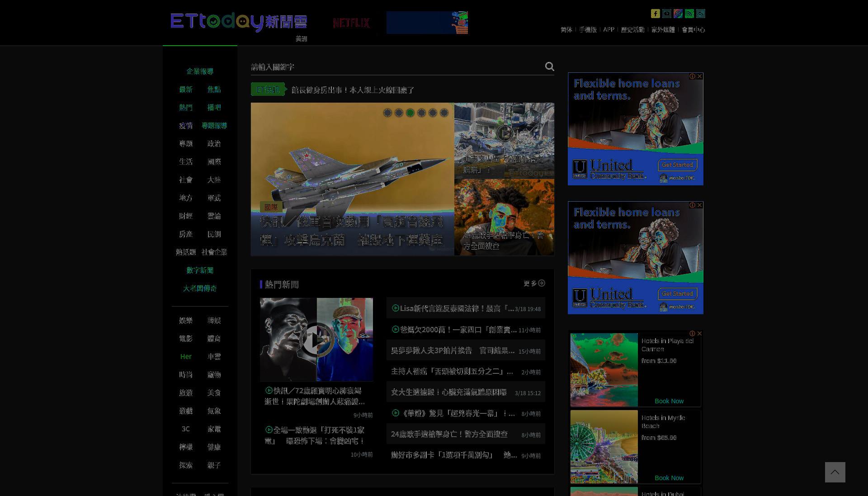Click the scroll-to-top arrow button

point(835,472)
